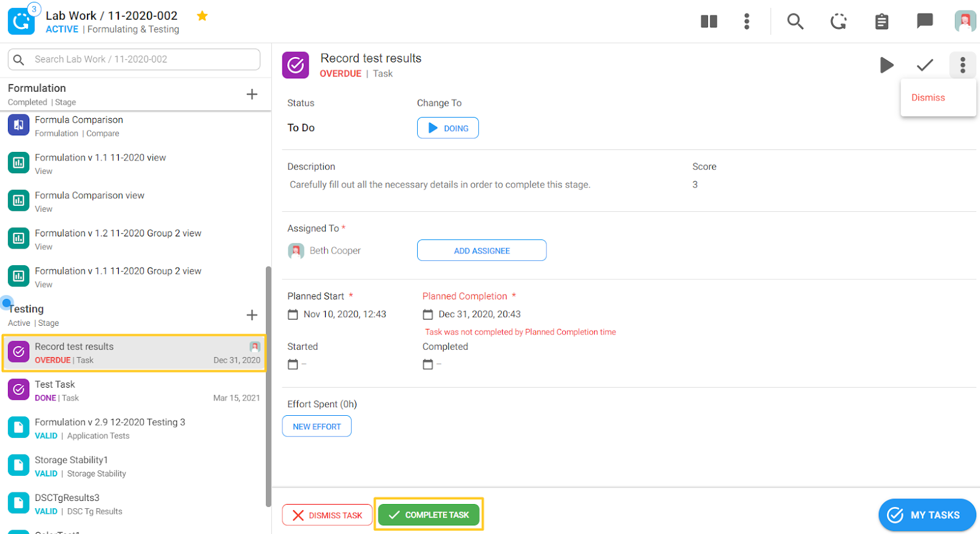The width and height of the screenshot is (980, 534).
Task: Mark task complete with checkmark icon
Action: point(925,65)
